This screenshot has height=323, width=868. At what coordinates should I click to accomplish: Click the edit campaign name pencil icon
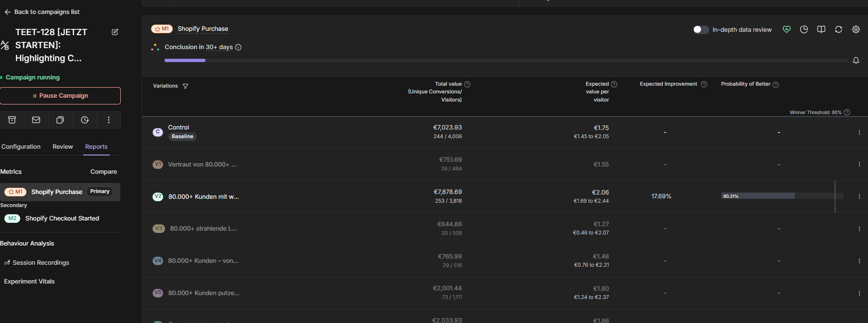coord(115,32)
